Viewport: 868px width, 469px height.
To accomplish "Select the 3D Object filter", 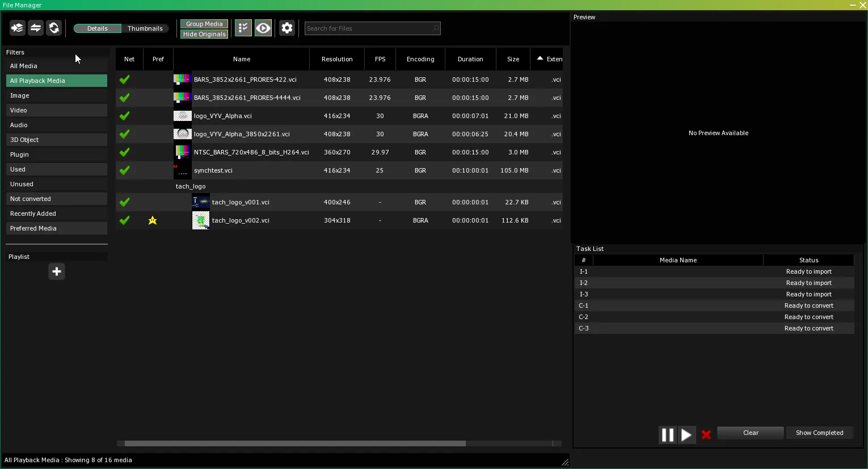I will 57,140.
